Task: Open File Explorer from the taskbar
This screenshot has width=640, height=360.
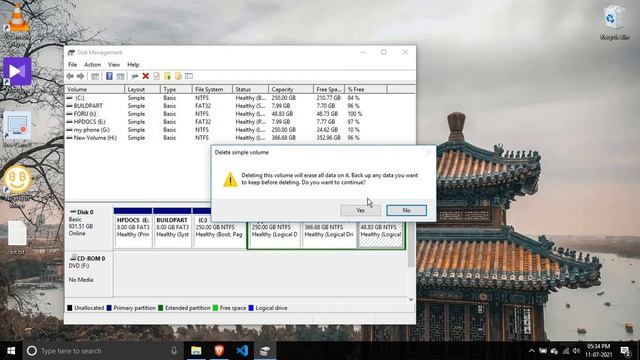Action: point(196,351)
